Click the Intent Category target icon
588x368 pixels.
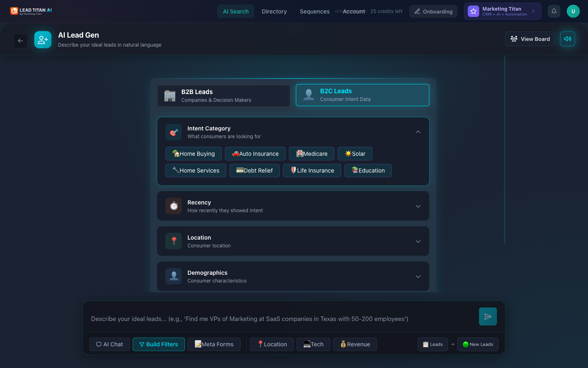(x=173, y=132)
